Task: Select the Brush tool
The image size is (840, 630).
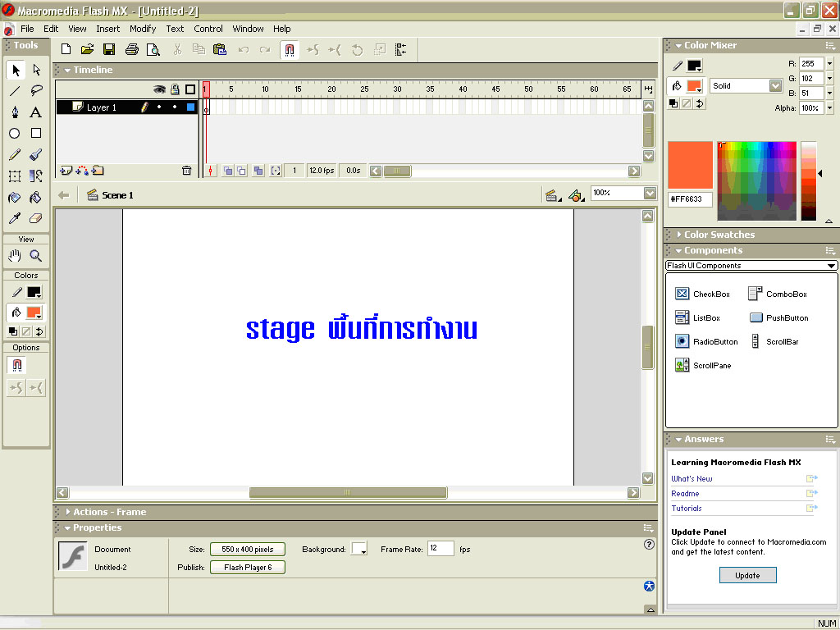Action: click(x=36, y=155)
